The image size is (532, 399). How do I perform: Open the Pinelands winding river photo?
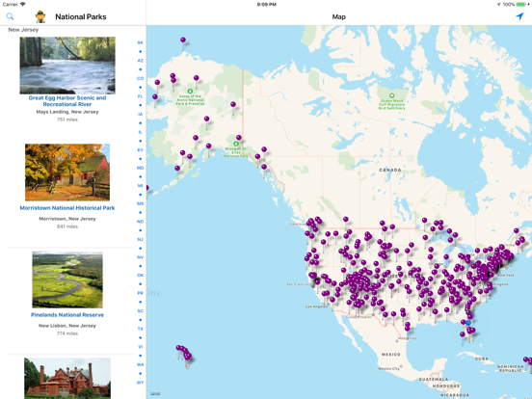(x=67, y=279)
